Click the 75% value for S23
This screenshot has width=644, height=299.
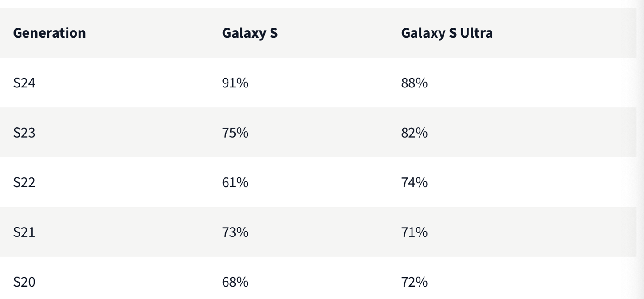(235, 133)
